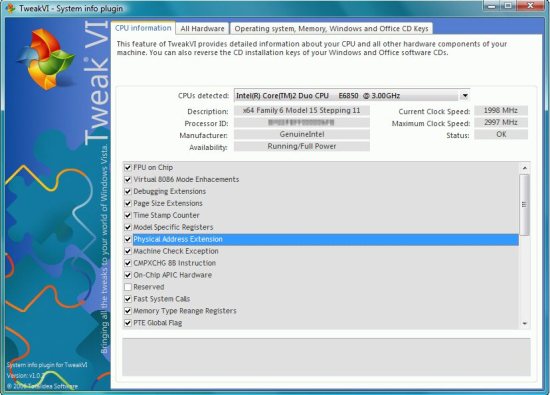550x395 pixels.
Task: Toggle the Page Size Extensions checkbox
Action: (x=128, y=203)
